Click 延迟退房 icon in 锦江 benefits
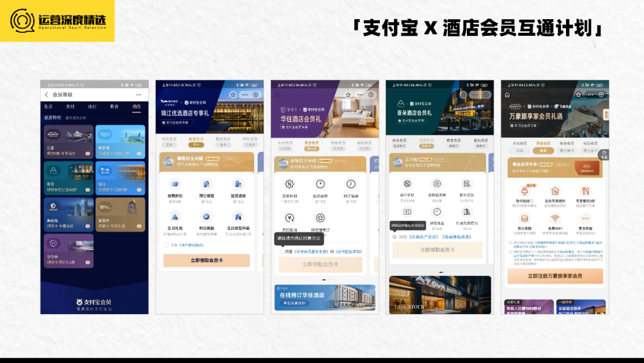 point(238,184)
